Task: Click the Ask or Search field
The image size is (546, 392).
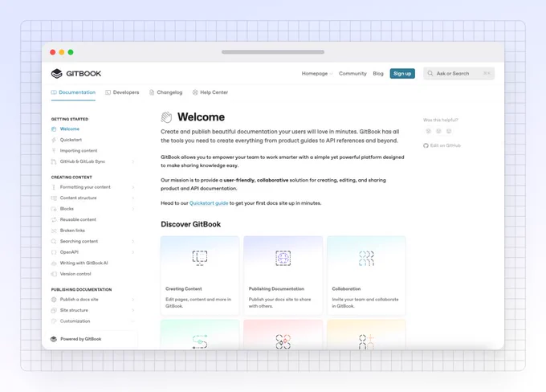Action: (x=459, y=74)
